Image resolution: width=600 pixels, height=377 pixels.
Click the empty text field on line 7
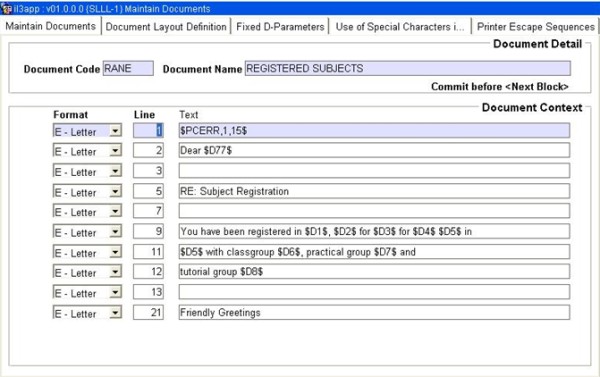click(374, 211)
